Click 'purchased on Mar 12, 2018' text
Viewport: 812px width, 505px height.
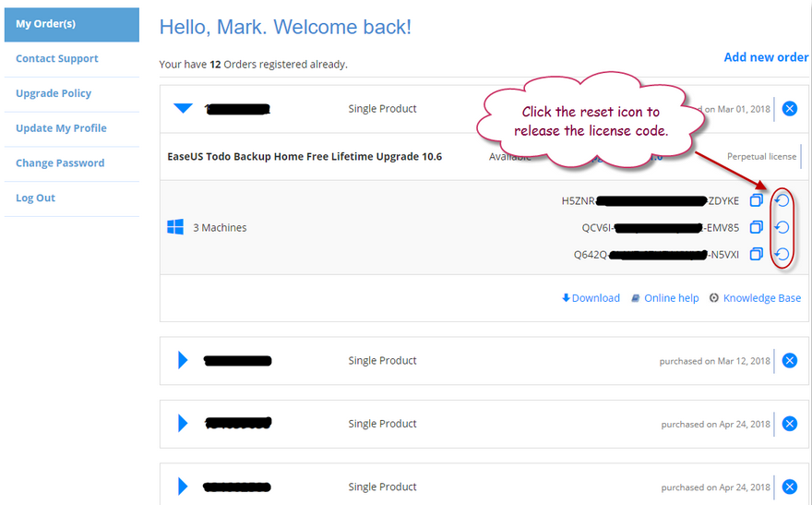(714, 361)
